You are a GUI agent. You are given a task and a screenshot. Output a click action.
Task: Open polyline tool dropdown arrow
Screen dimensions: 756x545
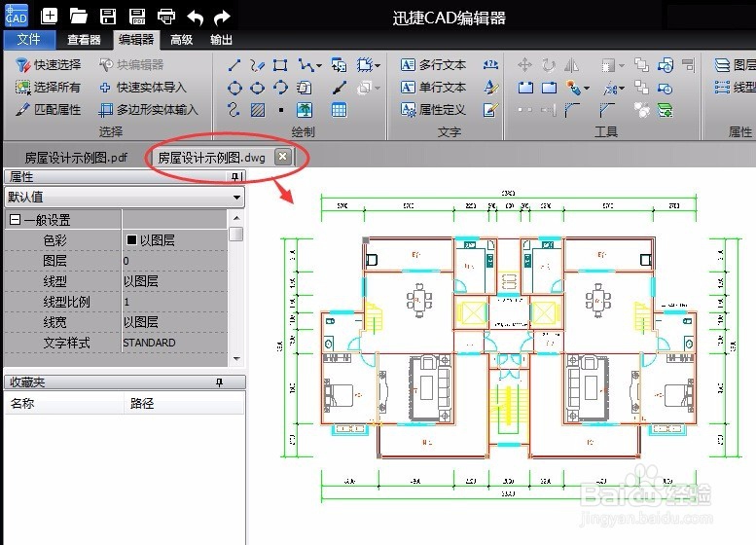(319, 66)
